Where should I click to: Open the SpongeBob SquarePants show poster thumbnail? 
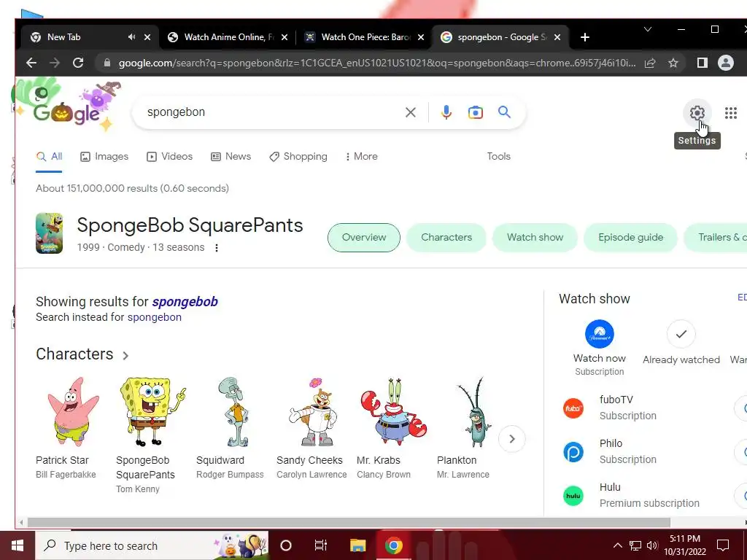pos(49,233)
